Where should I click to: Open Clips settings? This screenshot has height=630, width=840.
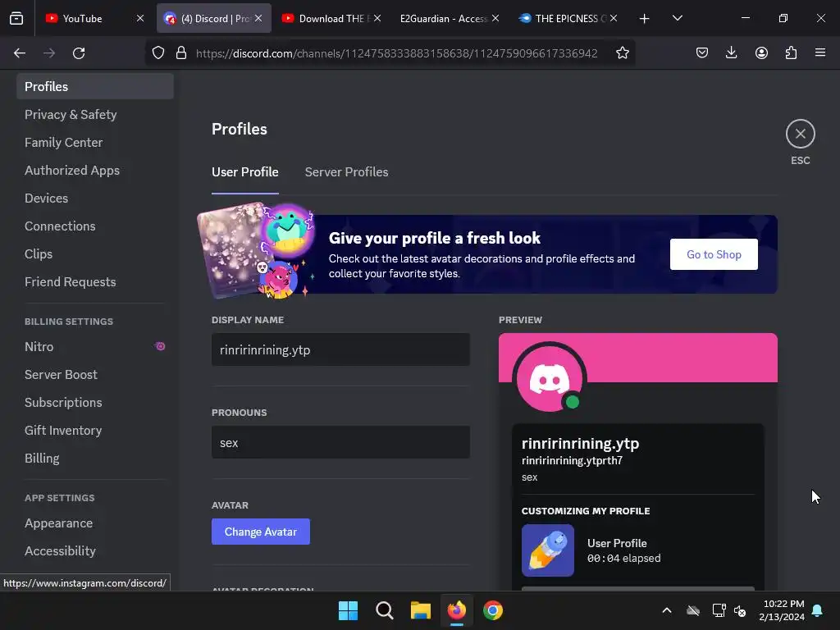tap(95, 254)
